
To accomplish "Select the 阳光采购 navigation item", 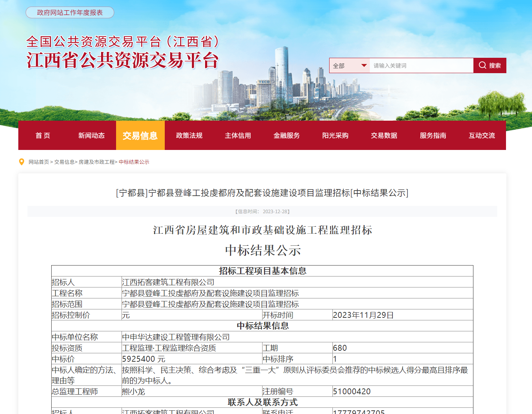I will [335, 135].
